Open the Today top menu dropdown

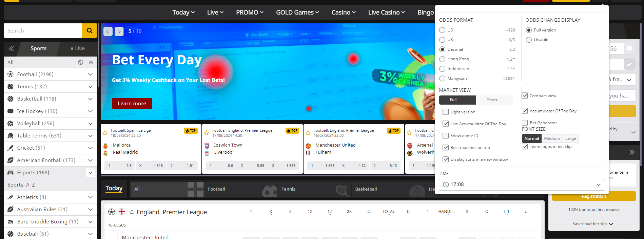coord(183,13)
